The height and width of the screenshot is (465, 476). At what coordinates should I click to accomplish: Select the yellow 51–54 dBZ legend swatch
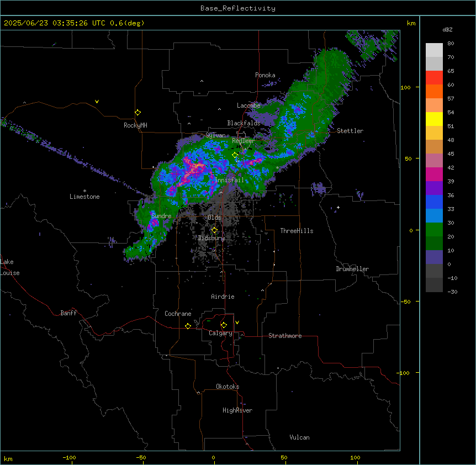tap(434, 119)
